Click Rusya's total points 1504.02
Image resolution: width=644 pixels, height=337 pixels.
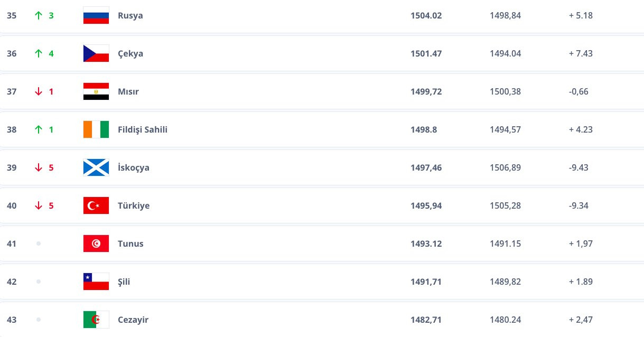[426, 15]
